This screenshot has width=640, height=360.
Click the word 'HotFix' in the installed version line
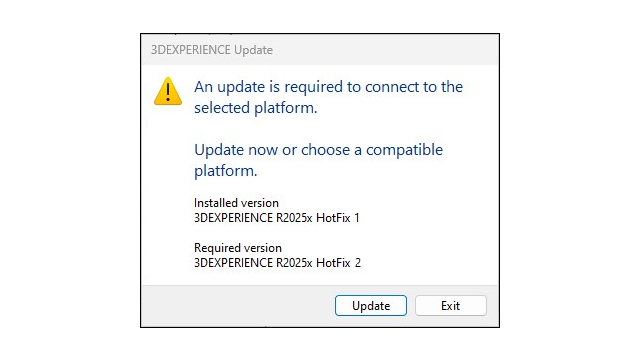[333, 218]
